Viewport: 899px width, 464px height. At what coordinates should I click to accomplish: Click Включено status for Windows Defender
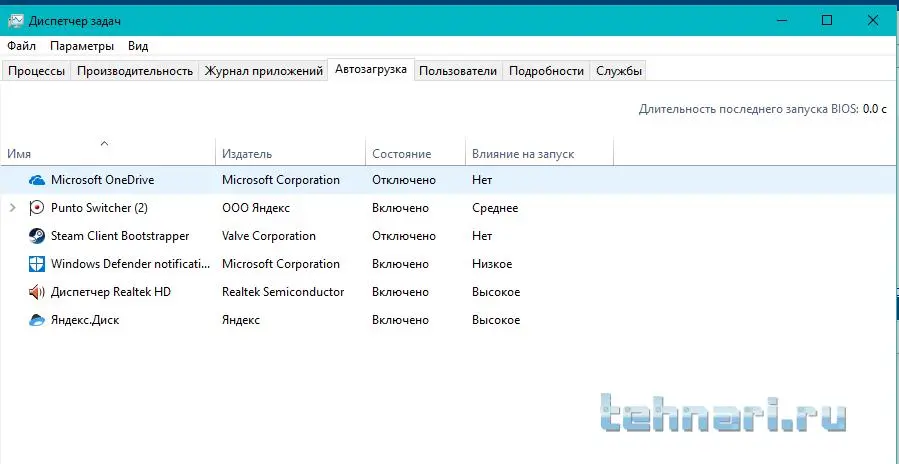[x=400, y=264]
